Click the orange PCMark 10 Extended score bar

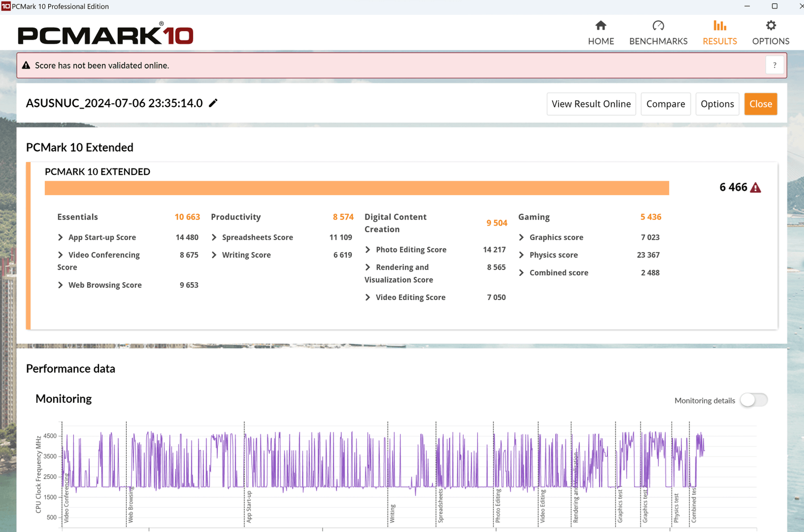click(357, 188)
